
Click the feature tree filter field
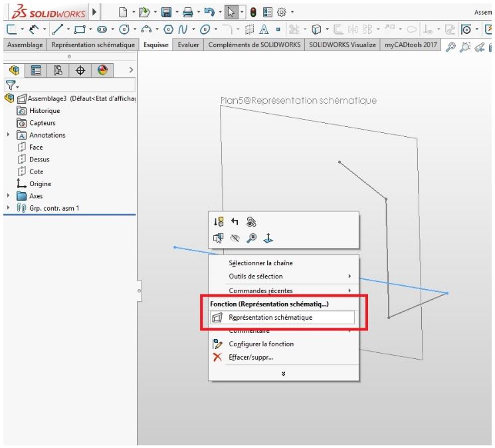pyautogui.click(x=70, y=85)
